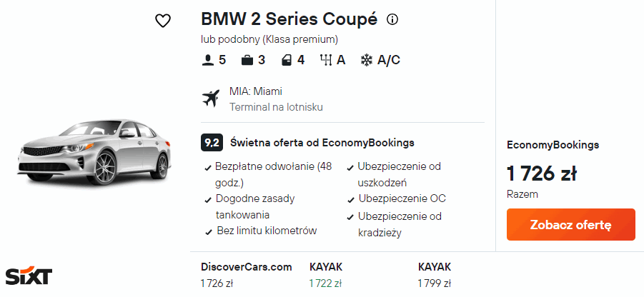
Task: Open the KAYAK 1 799 zł offer
Action: (435, 275)
